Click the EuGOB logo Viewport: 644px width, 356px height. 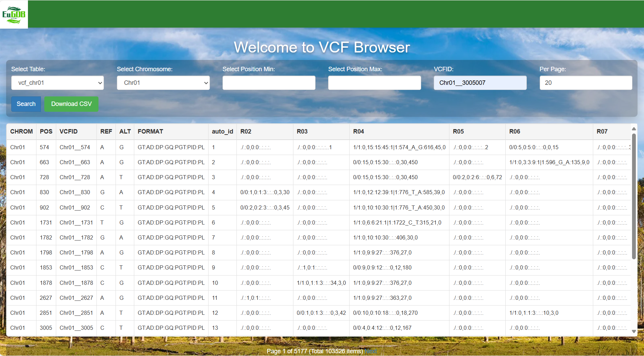click(x=14, y=14)
